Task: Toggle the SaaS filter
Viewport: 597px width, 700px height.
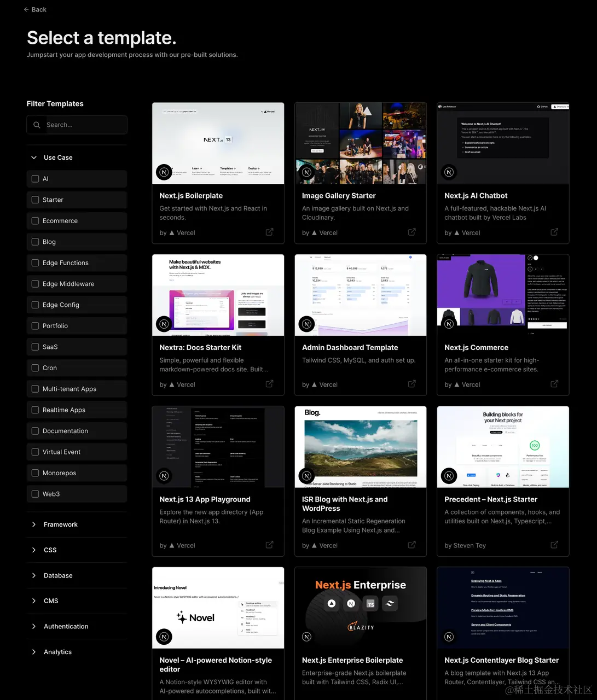Action: [36, 347]
